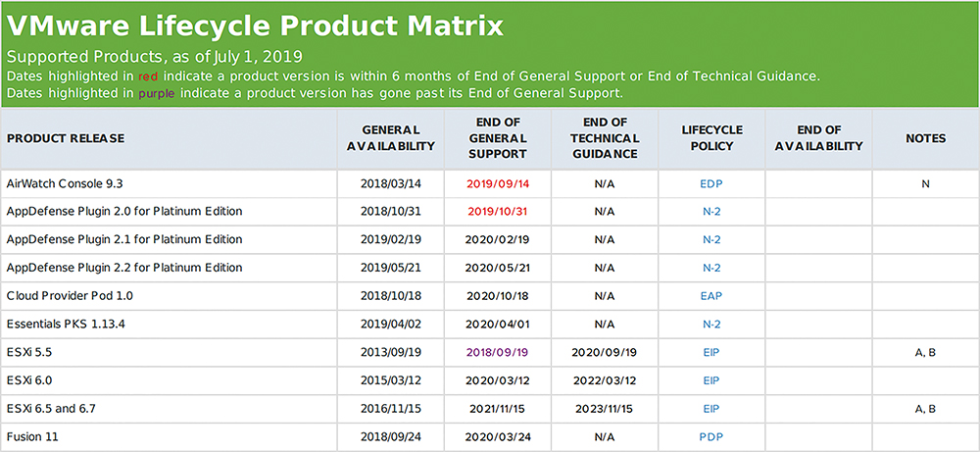The image size is (980, 452).
Task: Click the End of Availability column header
Action: 818,138
